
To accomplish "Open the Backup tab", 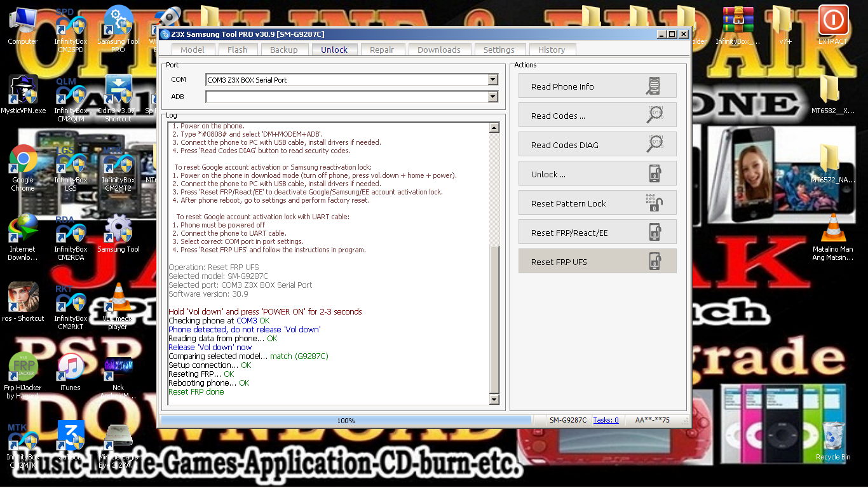I will click(283, 50).
